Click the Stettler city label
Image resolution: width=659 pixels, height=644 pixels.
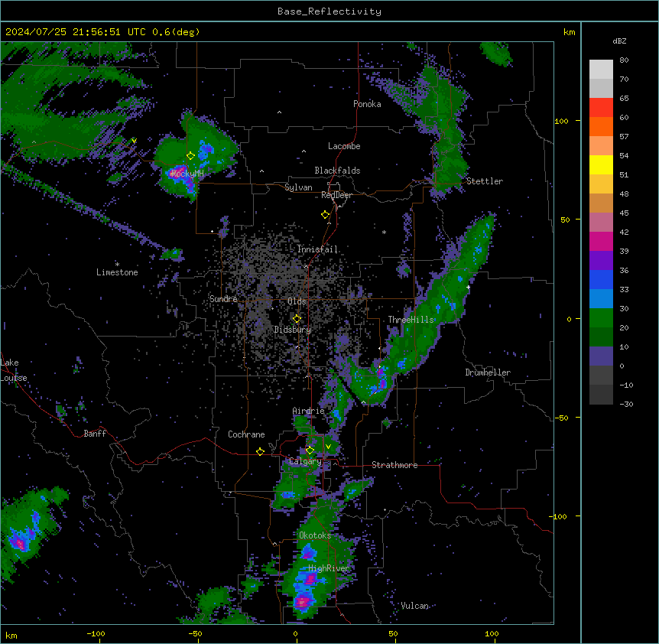click(485, 181)
